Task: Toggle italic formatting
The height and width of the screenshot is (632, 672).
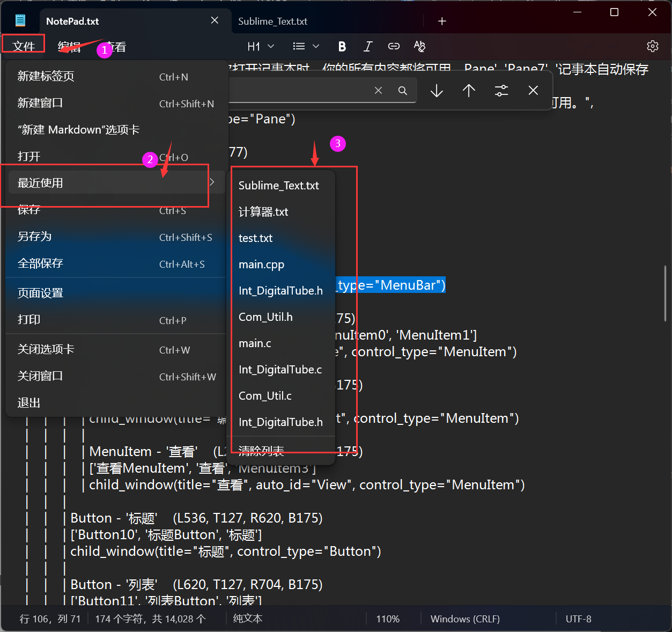Action: click(368, 47)
